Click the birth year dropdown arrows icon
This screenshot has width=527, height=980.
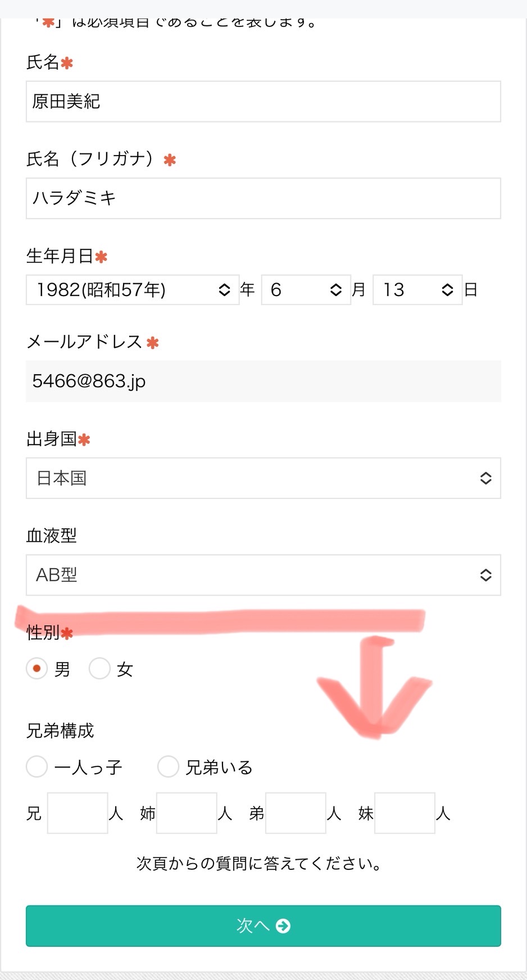point(224,290)
